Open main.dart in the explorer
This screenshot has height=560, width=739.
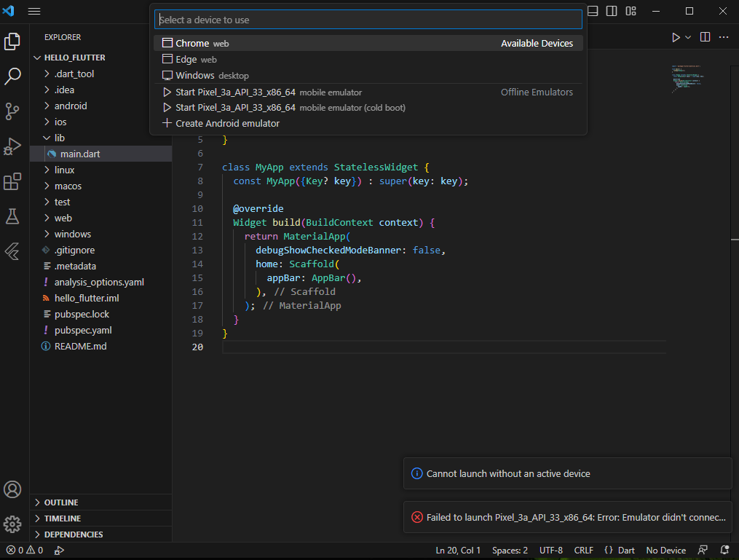101,154
